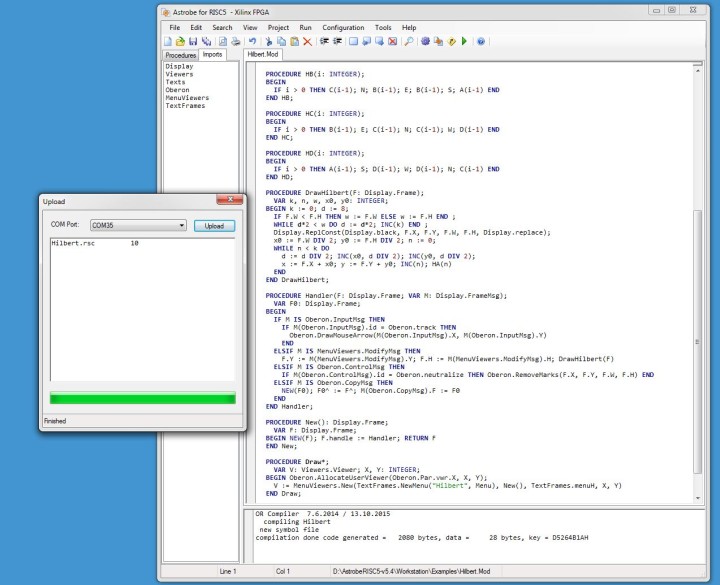Screen dimensions: 720x585
Task: Open the Configuration menu
Action: 343,28
